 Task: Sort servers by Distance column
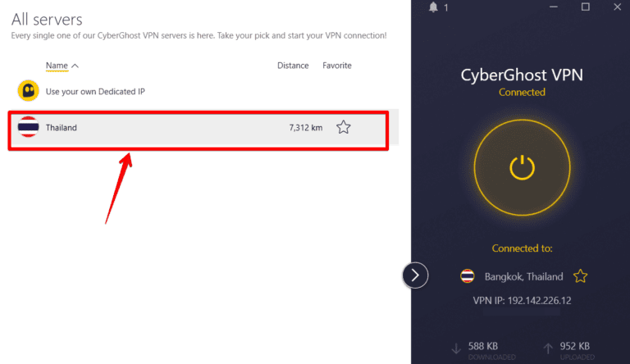[x=293, y=66]
